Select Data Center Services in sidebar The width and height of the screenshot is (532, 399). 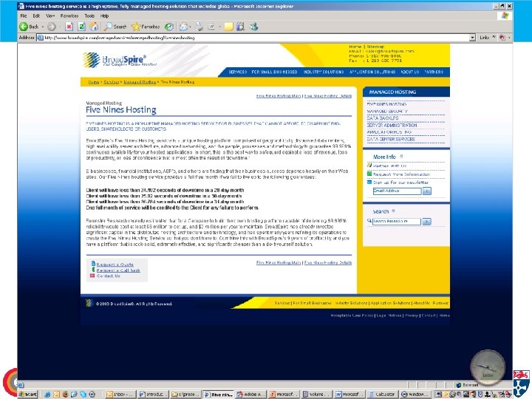[391, 139]
